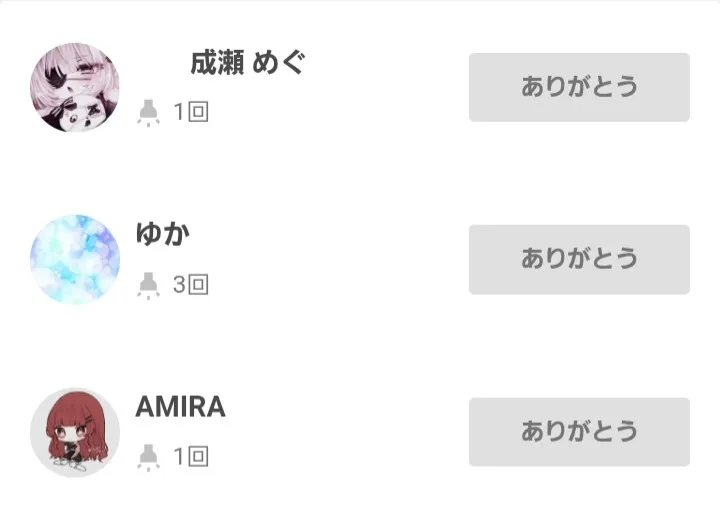This screenshot has width=720, height=515.
Task: Open ゆか's blue watercolor avatar
Action: point(75,259)
